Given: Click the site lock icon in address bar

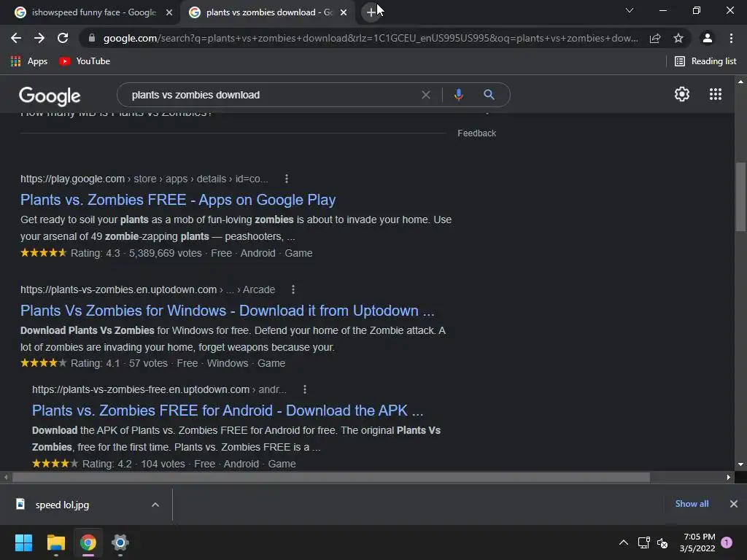Looking at the screenshot, I should coord(92,38).
